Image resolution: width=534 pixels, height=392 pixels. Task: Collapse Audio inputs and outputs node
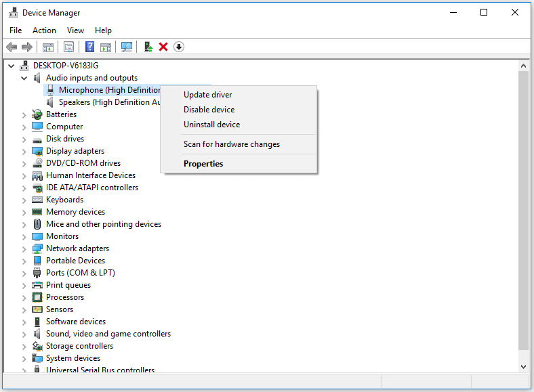24,79
